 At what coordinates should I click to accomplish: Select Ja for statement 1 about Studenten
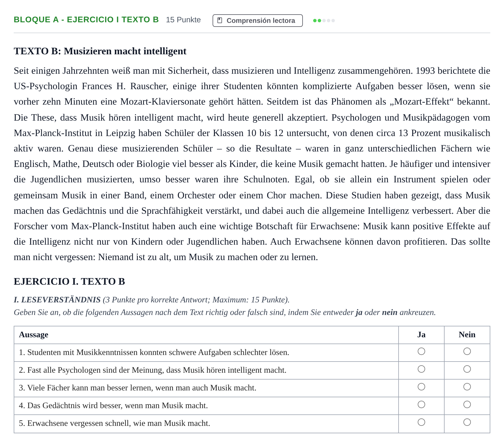(421, 351)
